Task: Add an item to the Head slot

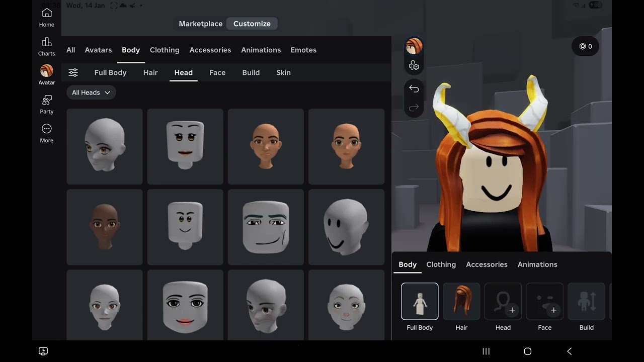Action: point(503,301)
